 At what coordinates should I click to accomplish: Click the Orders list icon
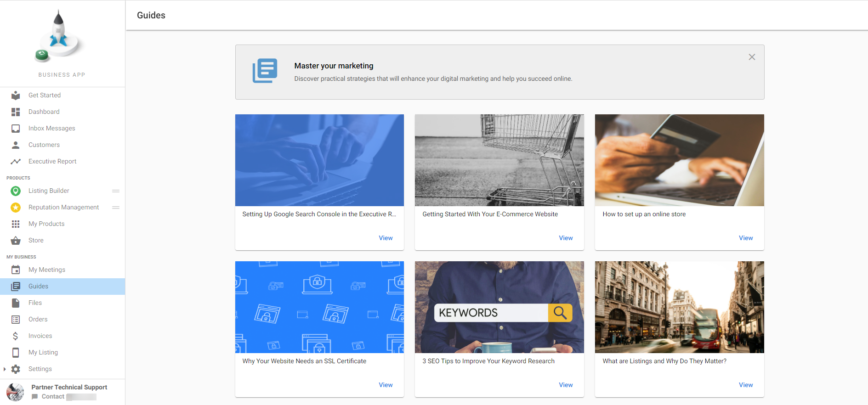16,319
